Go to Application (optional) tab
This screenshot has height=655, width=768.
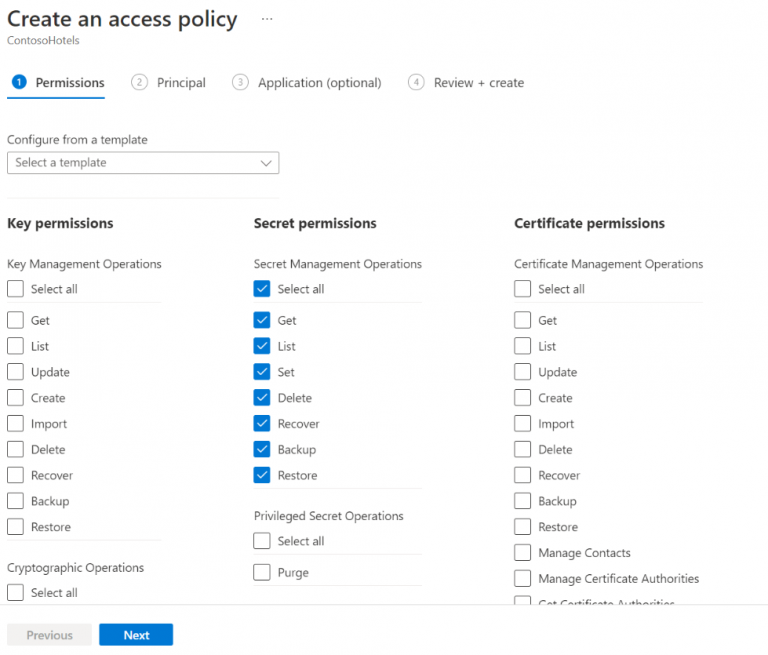319,83
